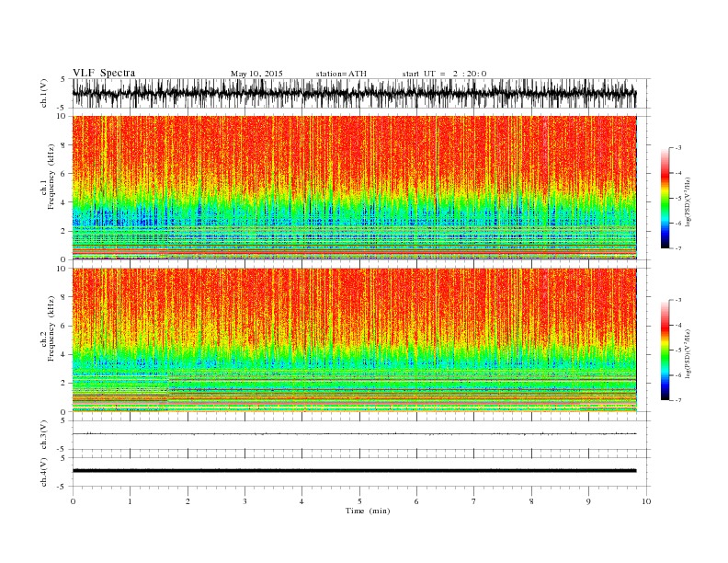This screenshot has width=728, height=563.
Task: Click the '6' kHz tick of ch.2 spectrogram
Action: click(64, 326)
